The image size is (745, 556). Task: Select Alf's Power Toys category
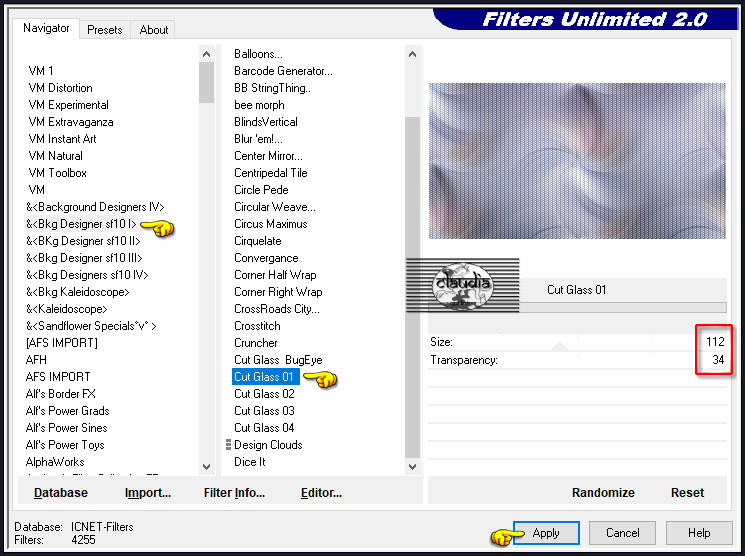point(65,445)
